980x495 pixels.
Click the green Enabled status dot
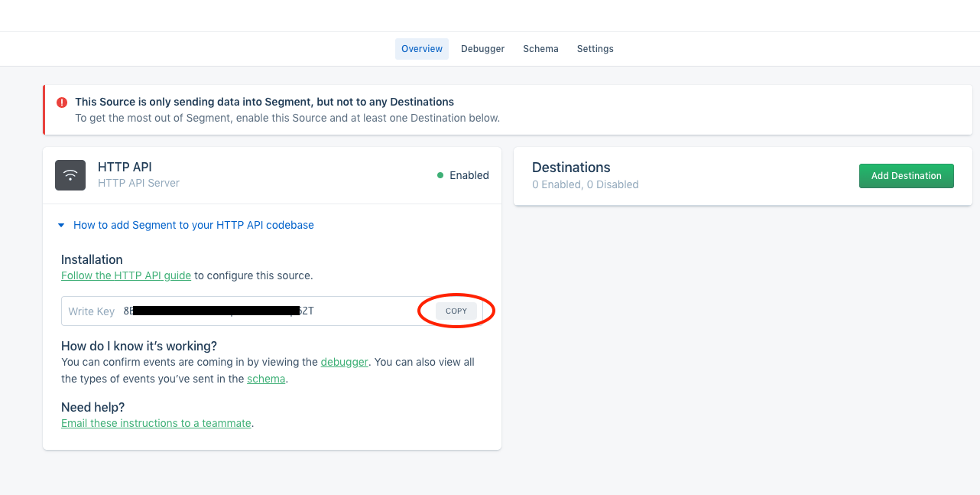pyautogui.click(x=440, y=175)
